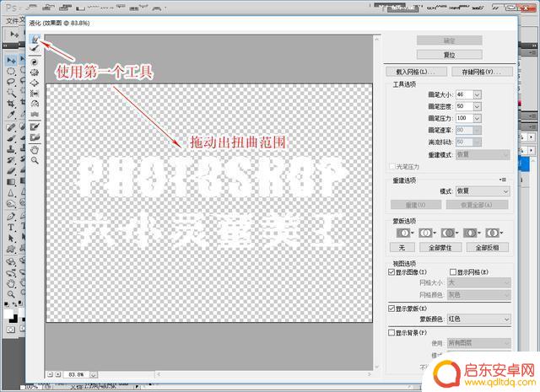Select the Liquify Hand tool
The width and height of the screenshot is (540, 392).
[35, 150]
